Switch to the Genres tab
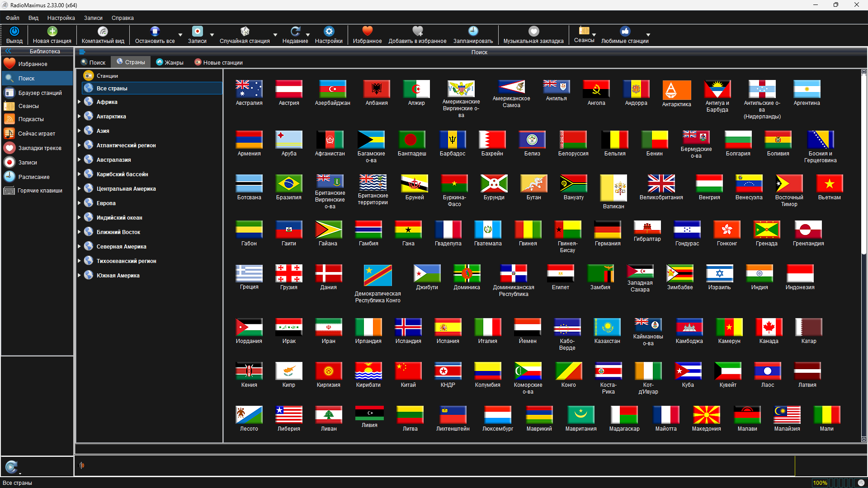 (170, 62)
